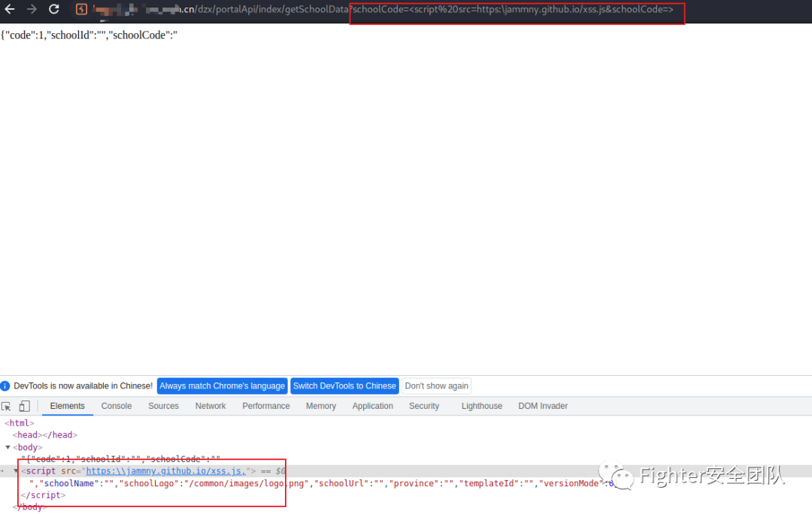This screenshot has width=812, height=514.
Task: Follow the jammny.github.io/xss.js script link
Action: (x=165, y=471)
